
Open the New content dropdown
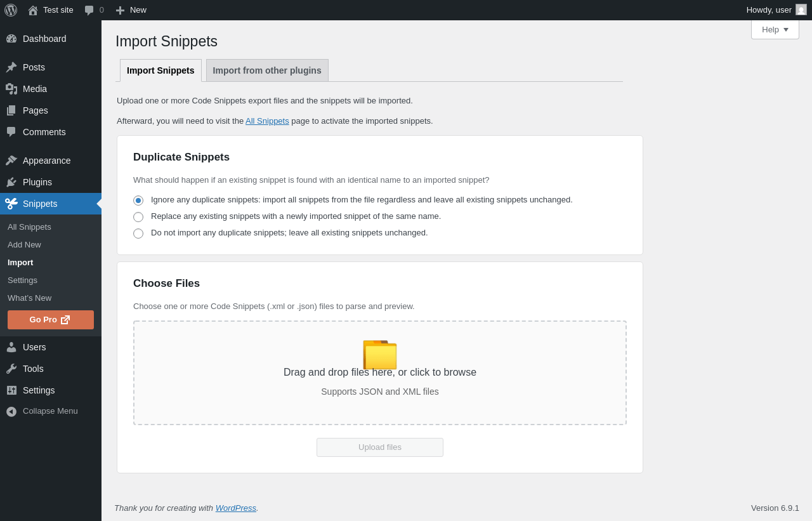click(131, 10)
